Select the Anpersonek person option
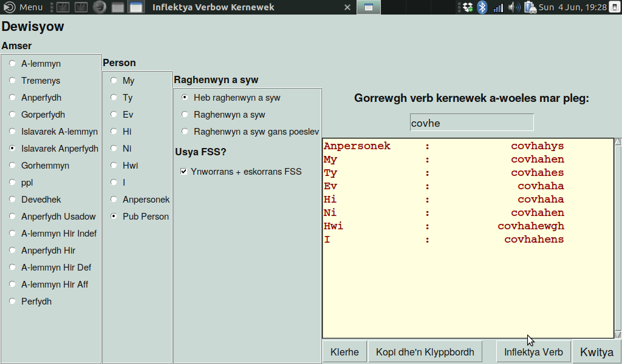Viewport: 622px width, 364px height. pos(114,199)
